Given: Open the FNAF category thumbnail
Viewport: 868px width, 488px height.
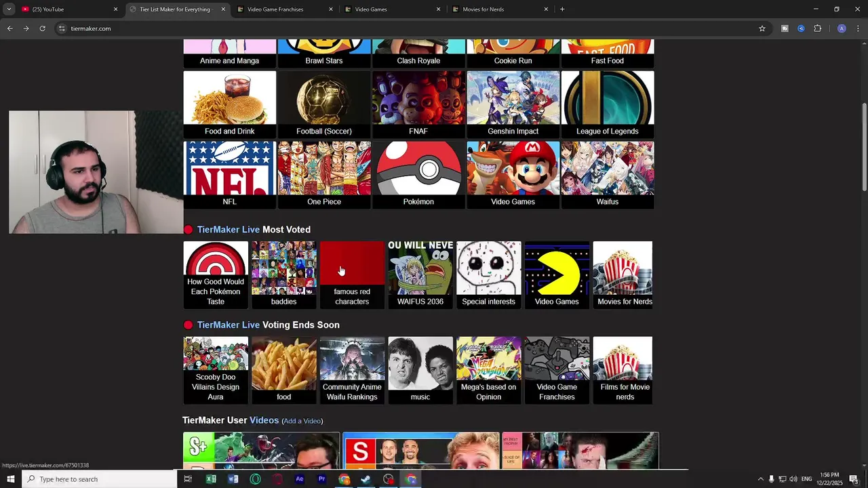Looking at the screenshot, I should point(418,104).
